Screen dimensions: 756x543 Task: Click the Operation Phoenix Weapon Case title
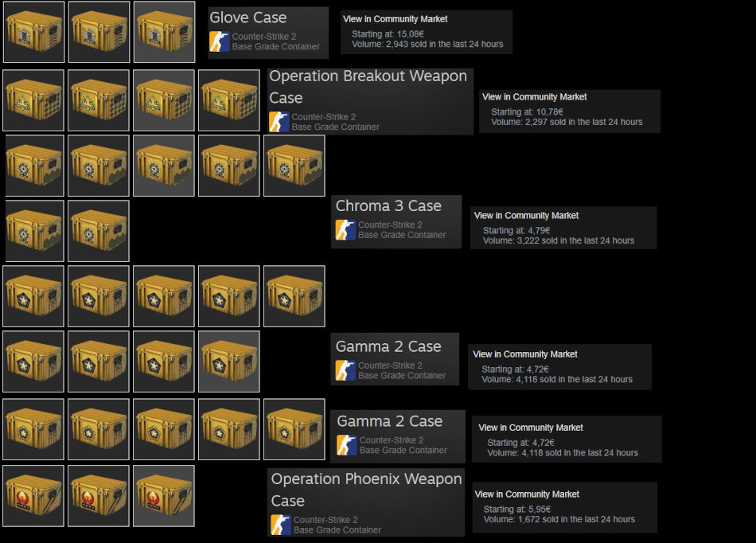(366, 490)
